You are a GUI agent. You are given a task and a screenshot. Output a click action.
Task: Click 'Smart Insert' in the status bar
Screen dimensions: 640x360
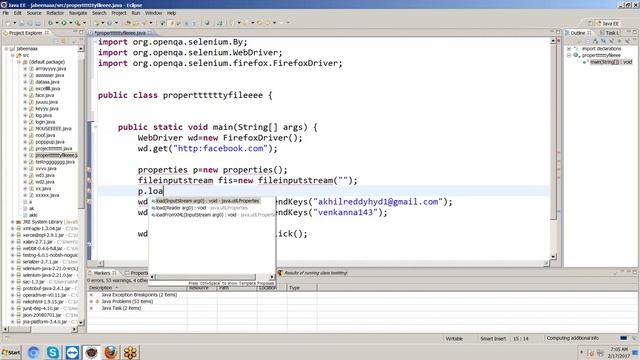(493, 339)
